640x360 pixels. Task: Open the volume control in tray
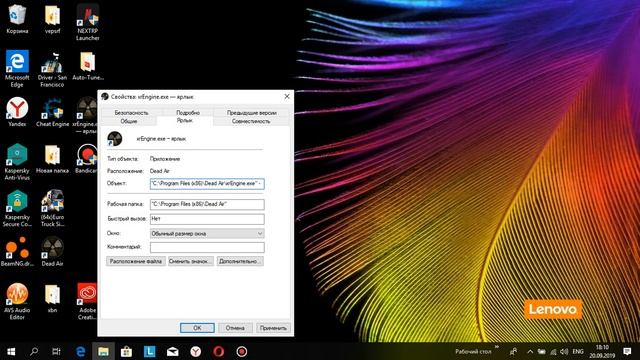click(x=564, y=351)
